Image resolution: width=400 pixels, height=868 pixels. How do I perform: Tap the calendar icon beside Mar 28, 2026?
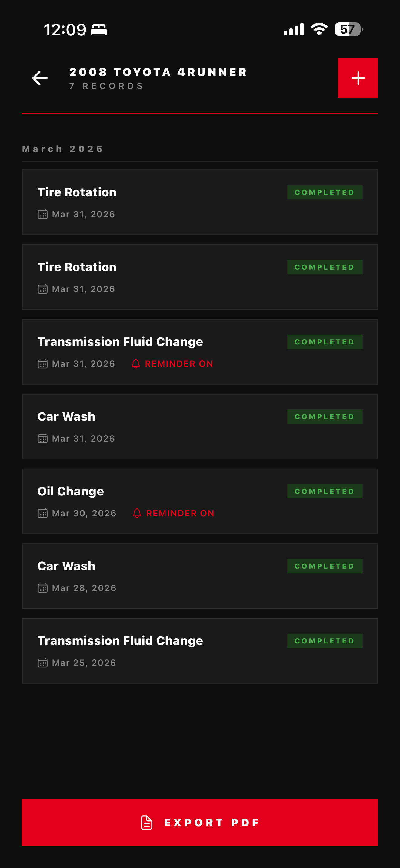[x=42, y=588]
